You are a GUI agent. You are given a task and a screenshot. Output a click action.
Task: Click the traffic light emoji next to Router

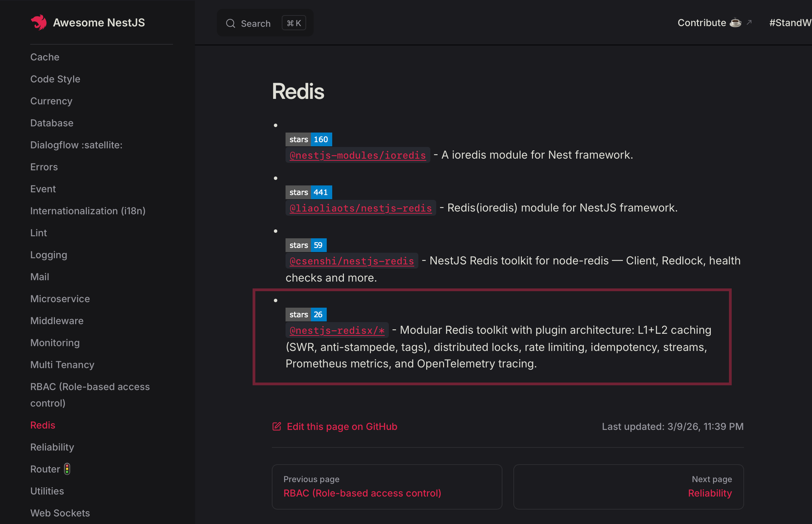pos(67,469)
